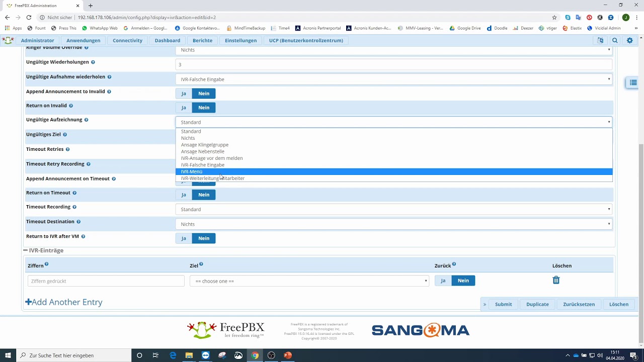This screenshot has height=362, width=644.
Task: Set Append Announcement to Invalid to Nein
Action: pyautogui.click(x=204, y=94)
